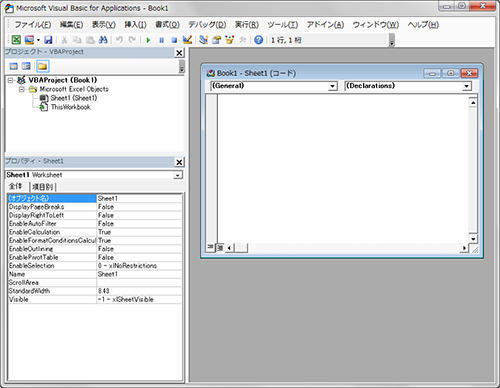The image size is (500, 388).
Task: Click the Break pause icon
Action: point(161,40)
